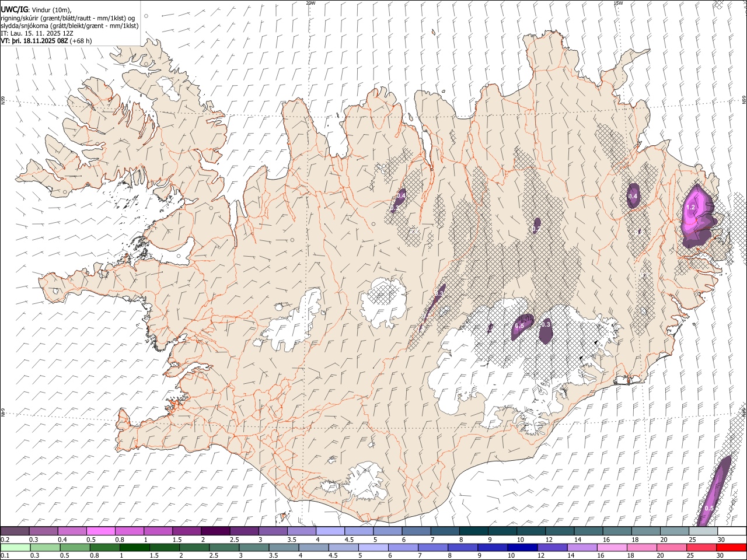Screen dimensions: 747x560
Task: Pick the top-row swatch starting at 0.2
Action: 15,531
